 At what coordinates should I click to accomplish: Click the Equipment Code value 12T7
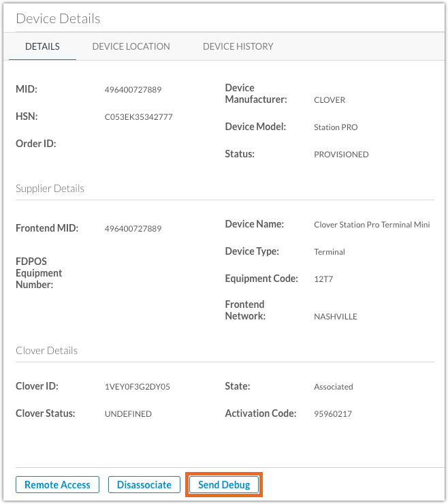pyautogui.click(x=323, y=279)
